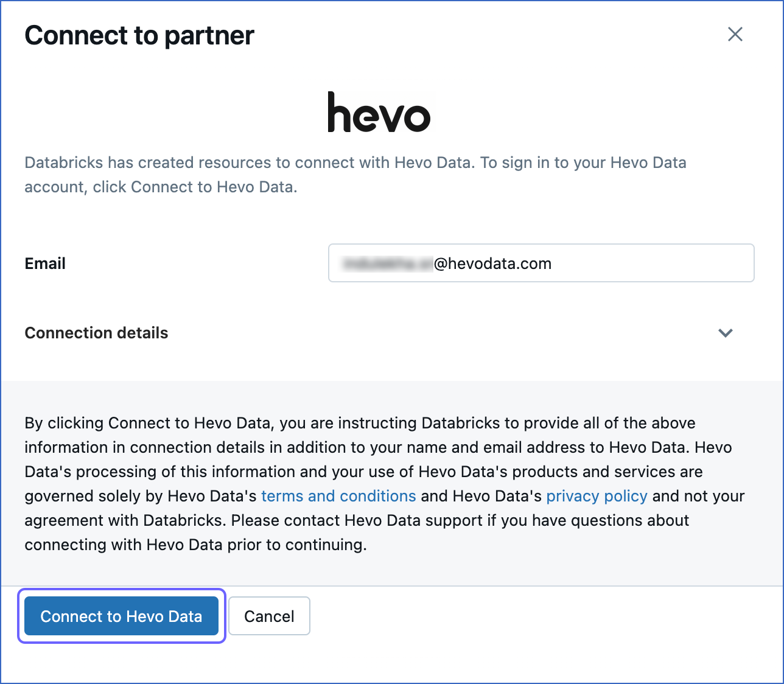784x684 pixels.
Task: Select the Email label
Action: (44, 263)
